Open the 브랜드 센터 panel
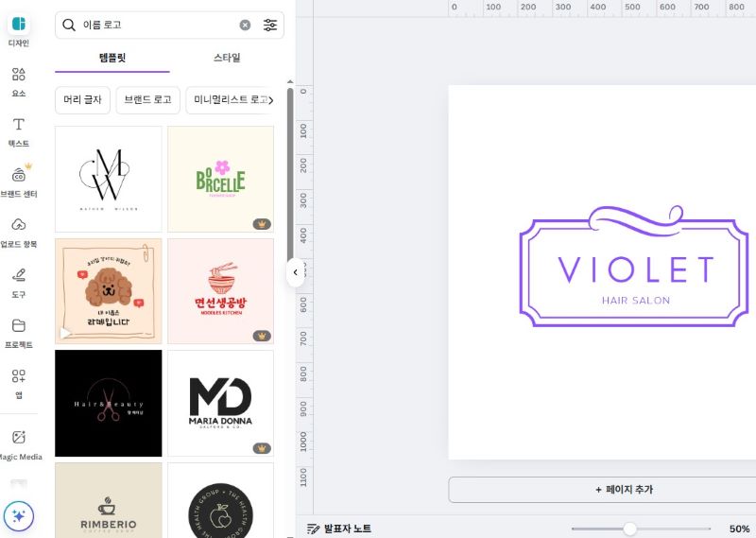 pos(19,182)
